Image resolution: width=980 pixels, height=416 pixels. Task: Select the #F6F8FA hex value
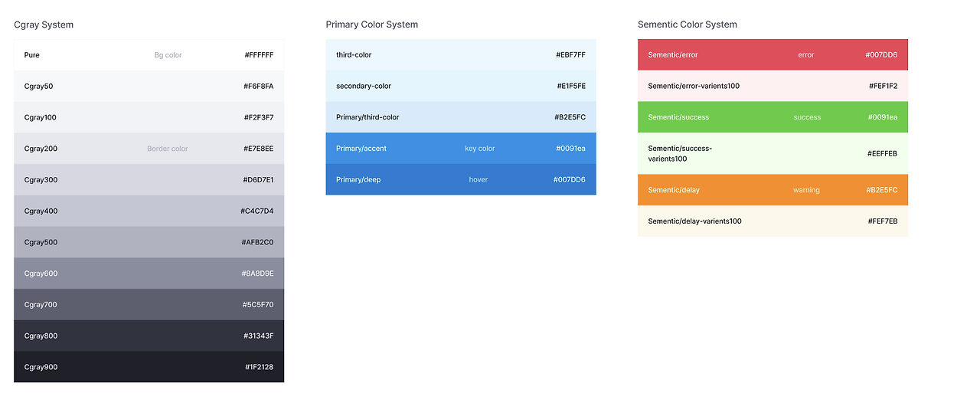click(x=258, y=87)
